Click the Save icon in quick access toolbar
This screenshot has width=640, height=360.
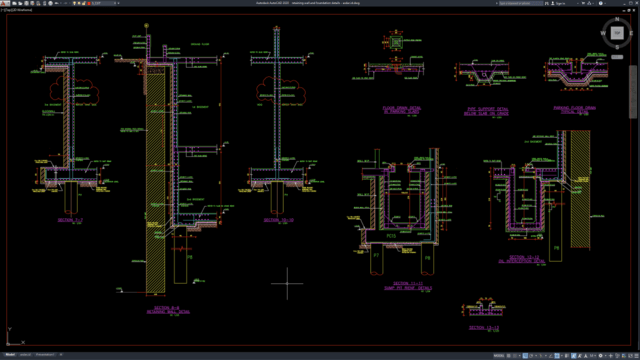click(27, 3)
